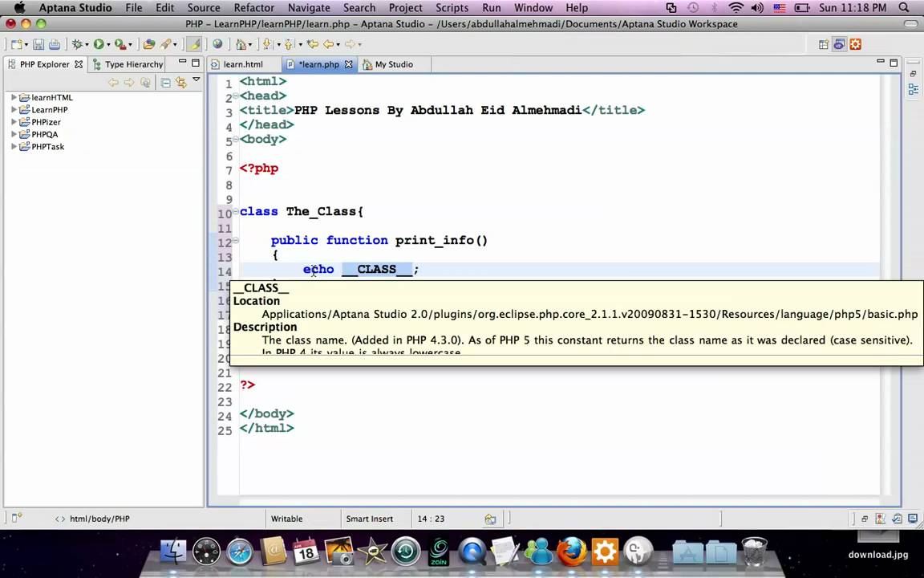
Task: Expand the learnHTML project
Action: tap(14, 97)
